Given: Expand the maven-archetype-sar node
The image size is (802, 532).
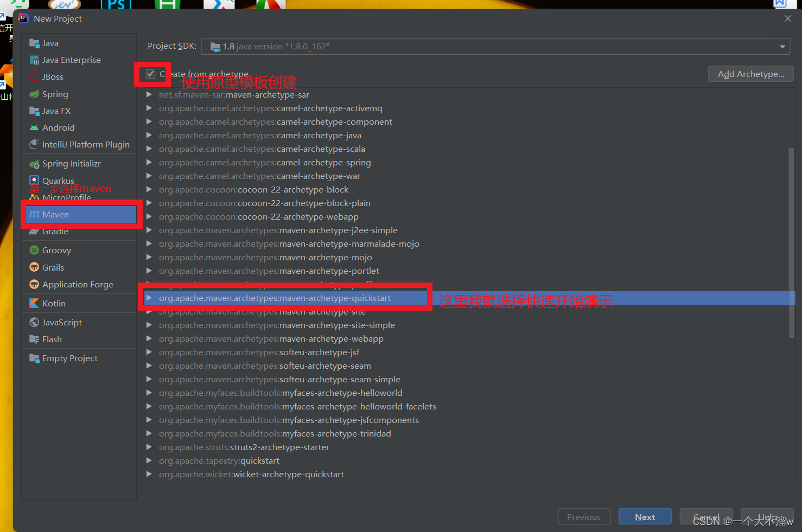Looking at the screenshot, I should pos(149,94).
